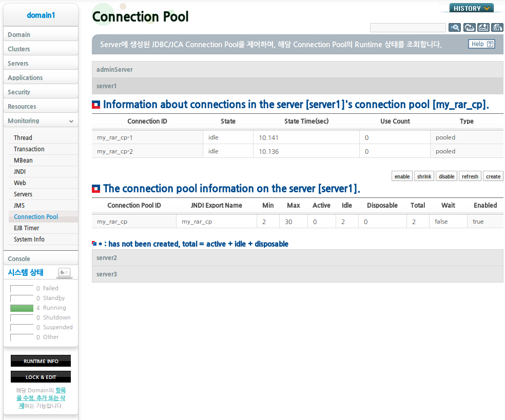Image resolution: width=505 pixels, height=420 pixels.
Task: Open the Applications menu
Action: (41, 77)
